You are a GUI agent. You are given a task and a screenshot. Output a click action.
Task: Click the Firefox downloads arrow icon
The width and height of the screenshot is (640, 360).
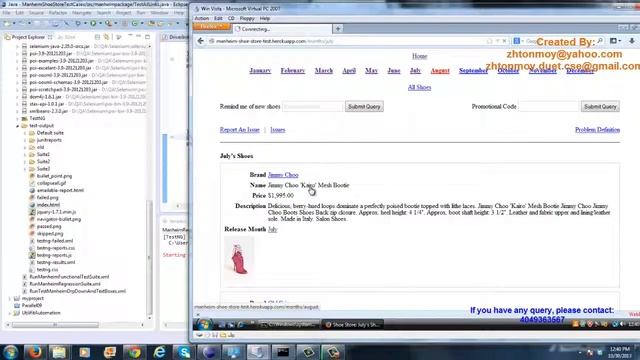tap(631, 41)
